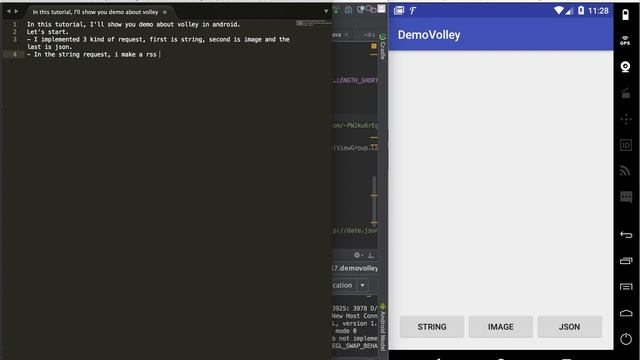Select the .java editor tab in Android Studio

click(x=341, y=35)
